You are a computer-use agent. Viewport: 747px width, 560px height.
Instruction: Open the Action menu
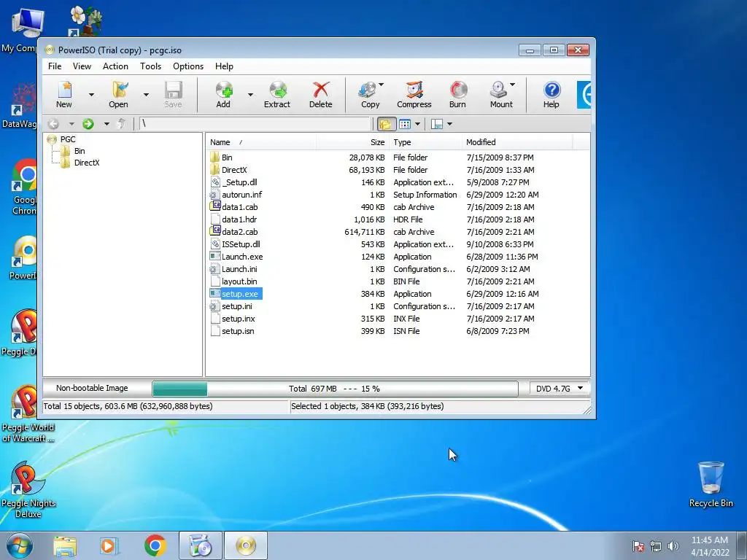click(116, 66)
